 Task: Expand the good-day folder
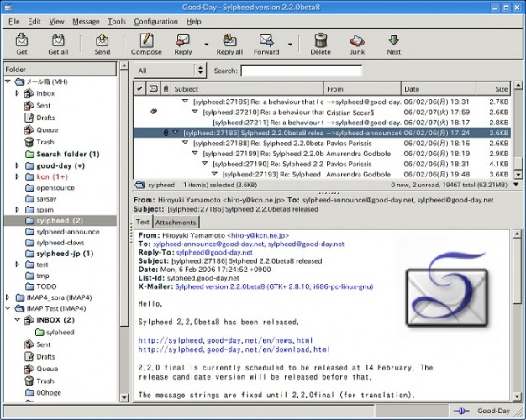click(x=17, y=165)
